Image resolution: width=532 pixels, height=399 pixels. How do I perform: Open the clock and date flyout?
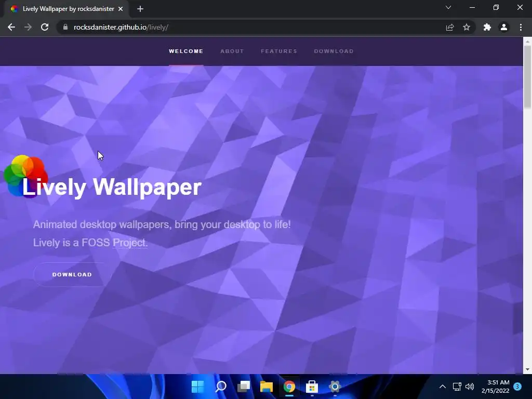click(495, 387)
